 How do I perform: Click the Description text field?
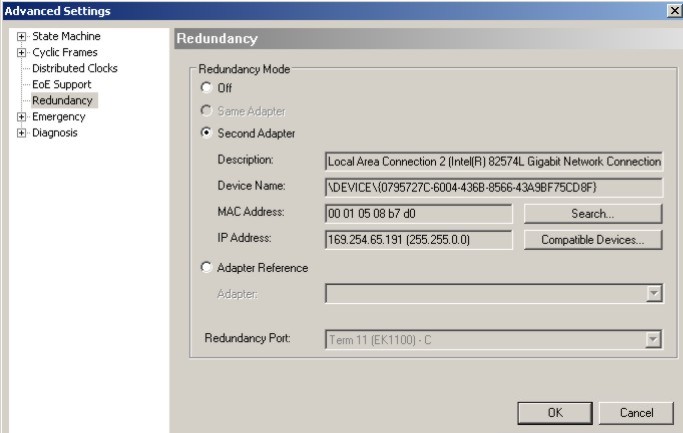[x=494, y=162]
